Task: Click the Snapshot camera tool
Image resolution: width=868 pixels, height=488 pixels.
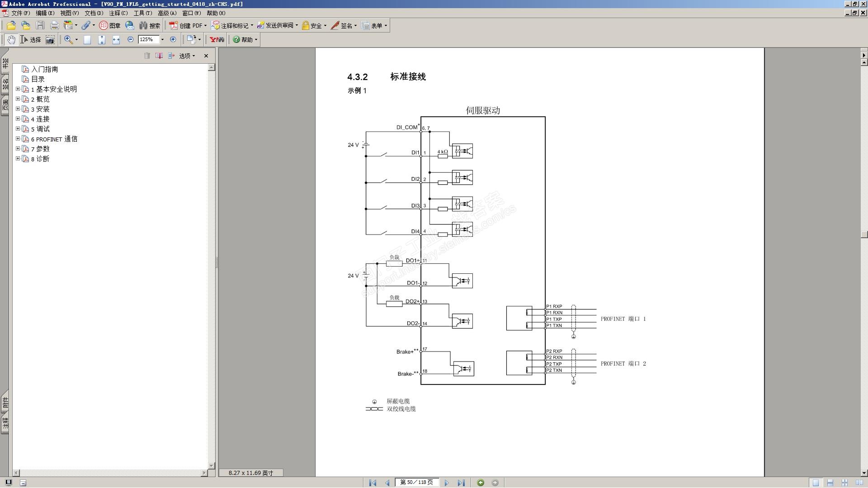Action: tap(50, 40)
